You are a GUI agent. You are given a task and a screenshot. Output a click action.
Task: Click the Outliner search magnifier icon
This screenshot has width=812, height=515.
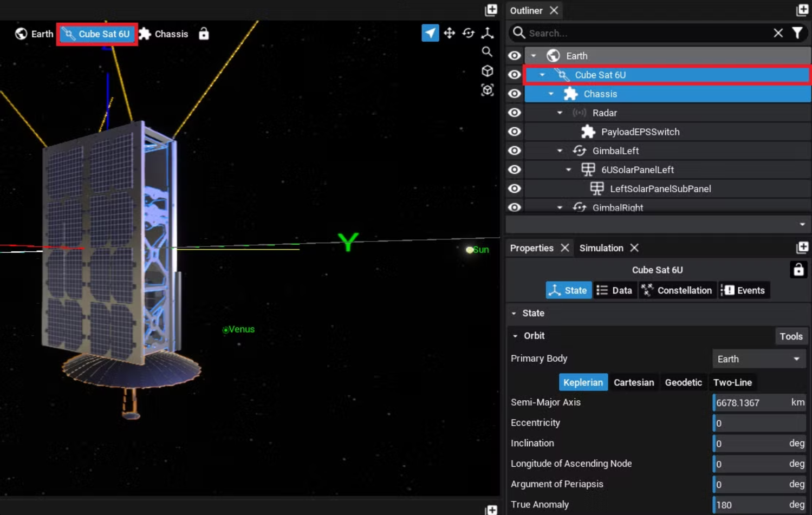point(519,32)
